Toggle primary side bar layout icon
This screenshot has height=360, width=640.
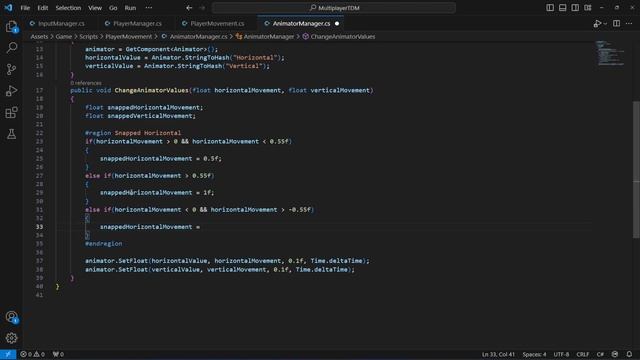click(x=550, y=8)
